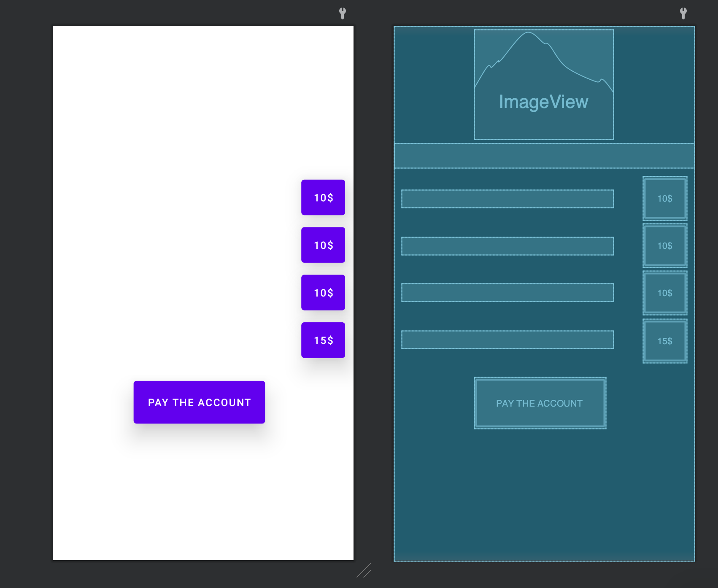Viewport: 718px width, 588px height.
Task: Select the topmost purple 10$ button in design view
Action: (x=323, y=197)
